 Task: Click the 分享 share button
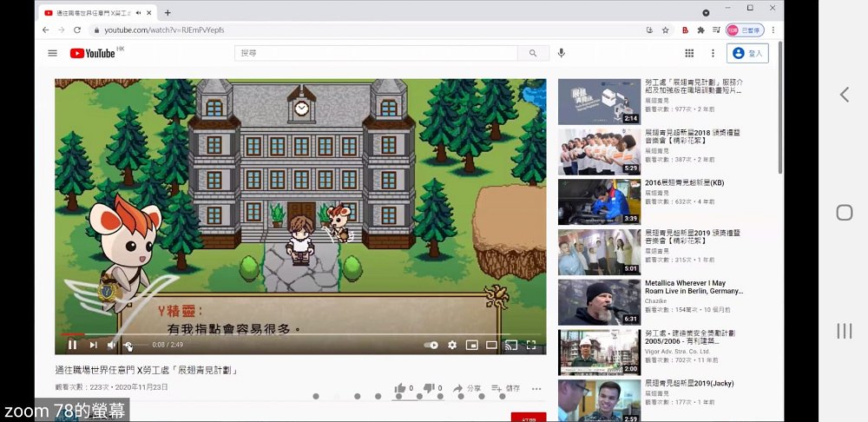[x=467, y=389]
